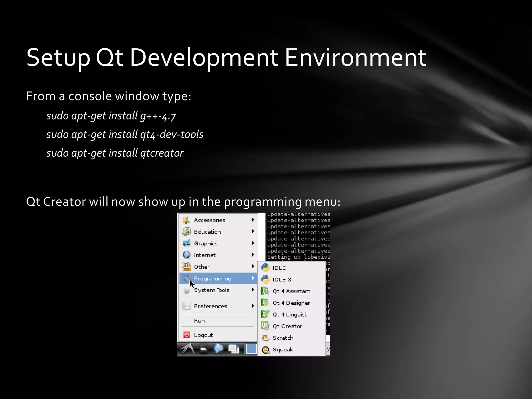This screenshot has height=399, width=532.
Task: Click the IDLE 3 Python icon
Action: 265,280
